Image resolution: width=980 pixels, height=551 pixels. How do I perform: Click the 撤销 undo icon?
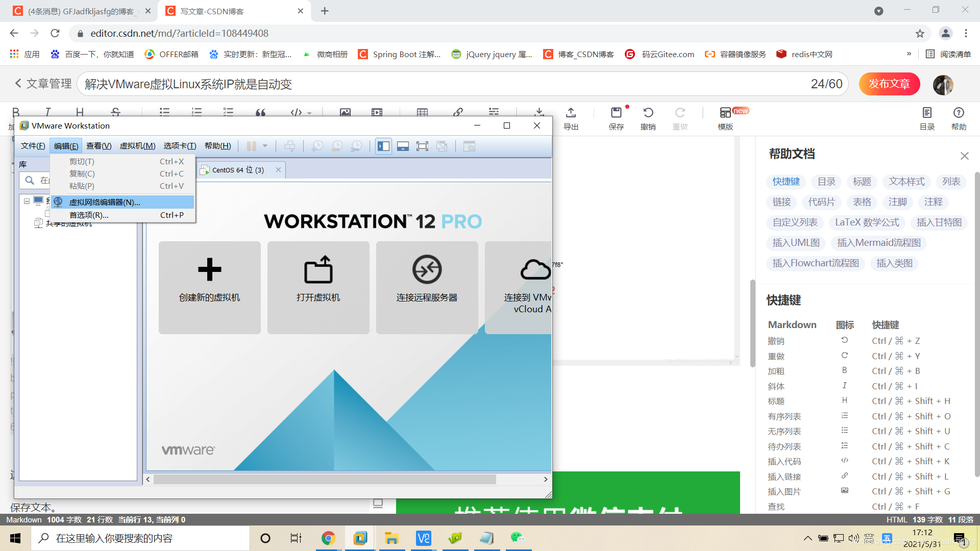(x=648, y=118)
